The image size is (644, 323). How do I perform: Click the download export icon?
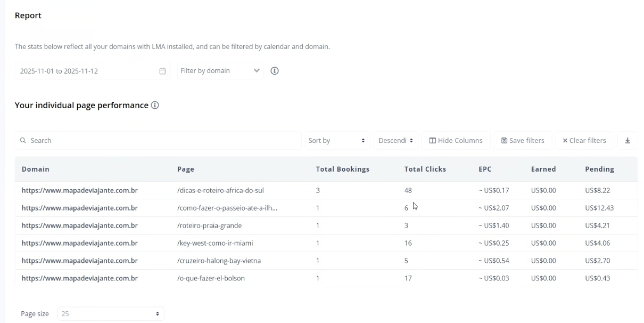click(x=627, y=141)
